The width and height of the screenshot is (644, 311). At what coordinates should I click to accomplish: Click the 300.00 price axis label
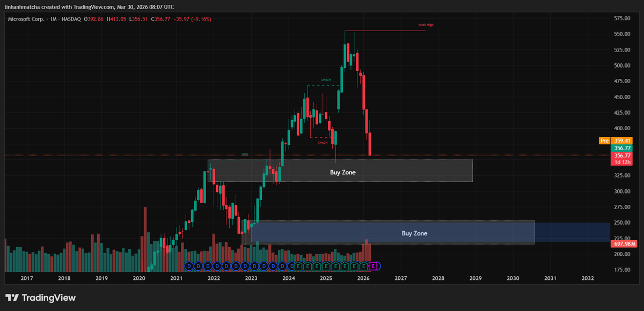coord(623,191)
